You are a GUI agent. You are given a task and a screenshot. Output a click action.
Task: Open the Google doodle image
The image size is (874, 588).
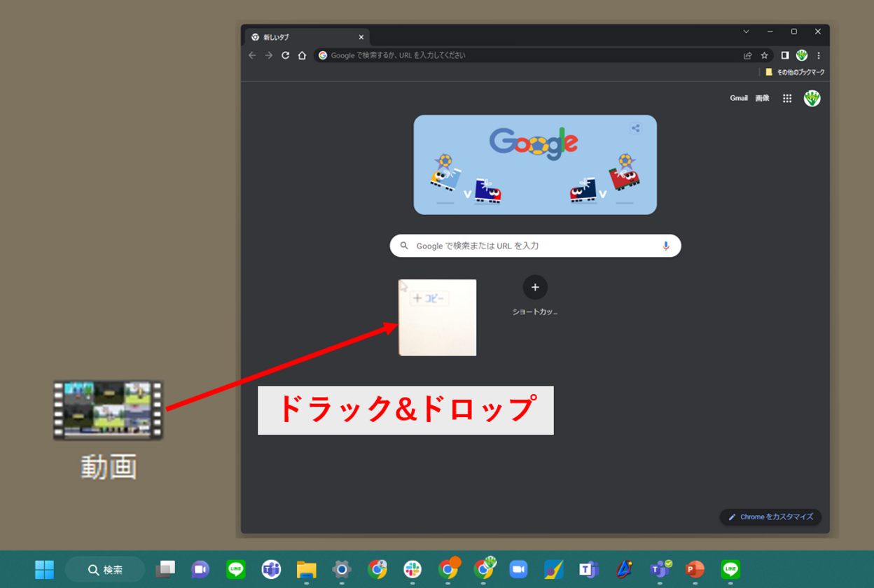[535, 164]
